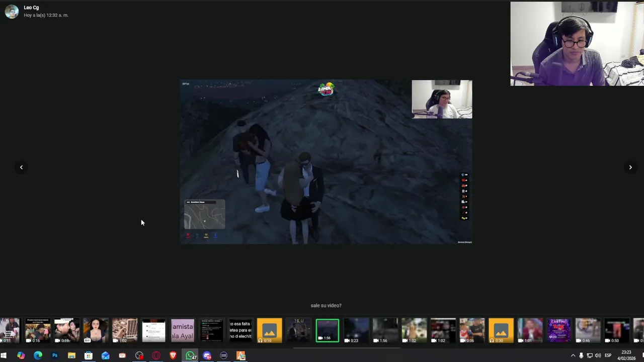Viewport: 644px width, 362px height.
Task: Open OBS Studio from the taskbar
Action: click(x=139, y=355)
